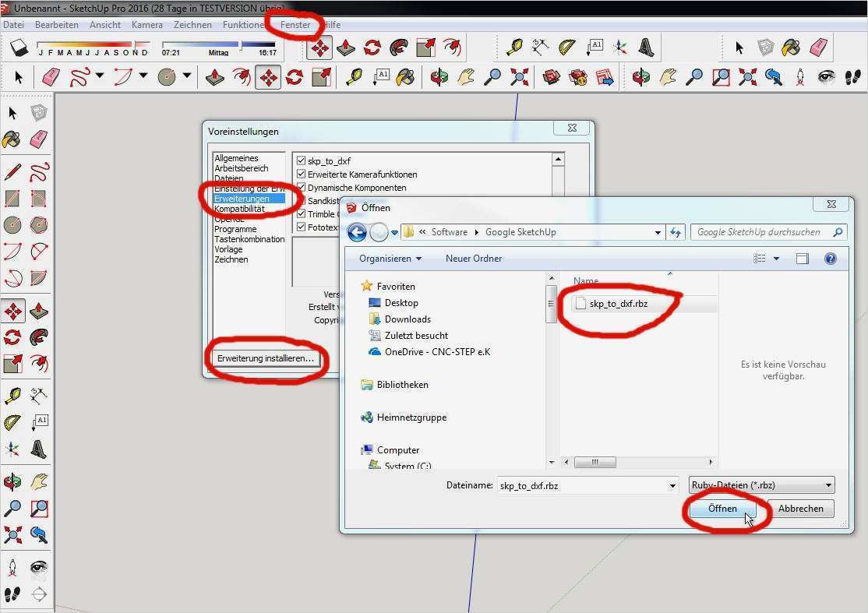Expand view options dropdown arrow
The image size is (868, 613).
click(x=776, y=259)
